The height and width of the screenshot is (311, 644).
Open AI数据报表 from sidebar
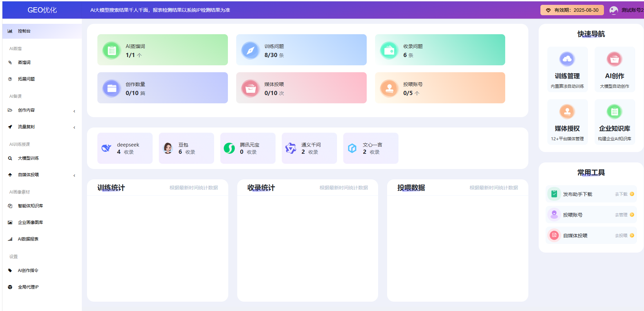[28, 239]
